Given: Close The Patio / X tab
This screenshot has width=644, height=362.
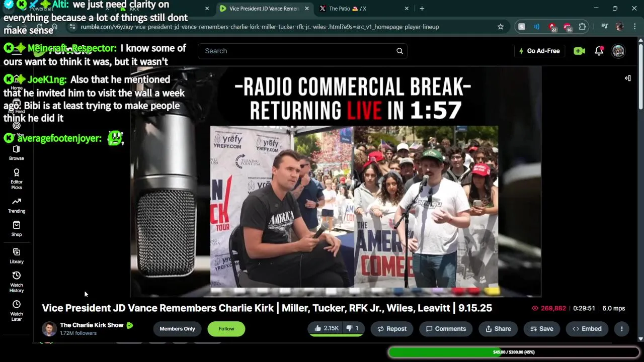Looking at the screenshot, I should pyautogui.click(x=406, y=9).
